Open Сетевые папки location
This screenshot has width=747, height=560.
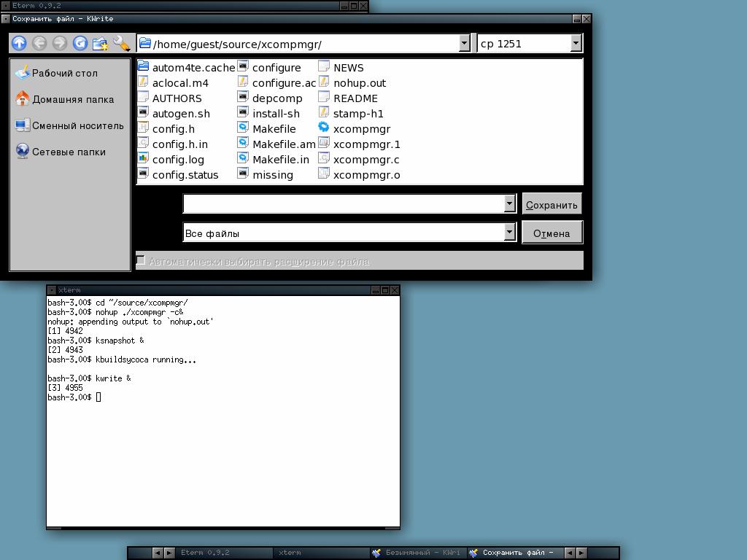coord(69,152)
